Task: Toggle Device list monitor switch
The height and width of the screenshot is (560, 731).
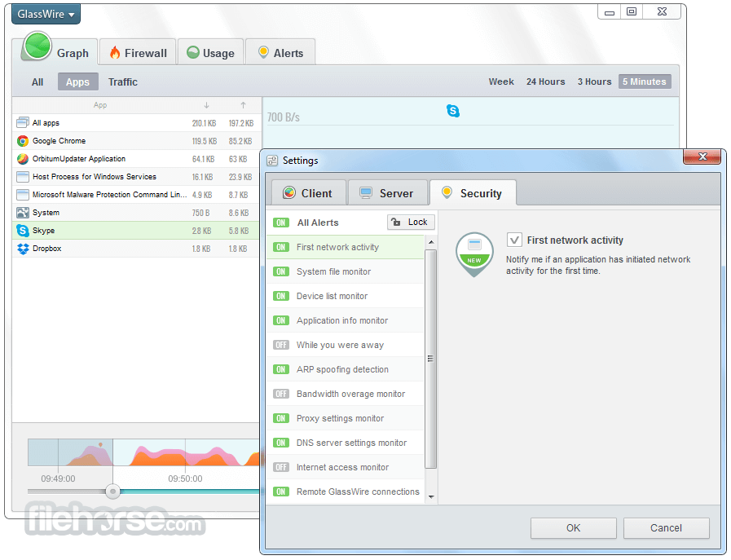Action: [x=281, y=296]
